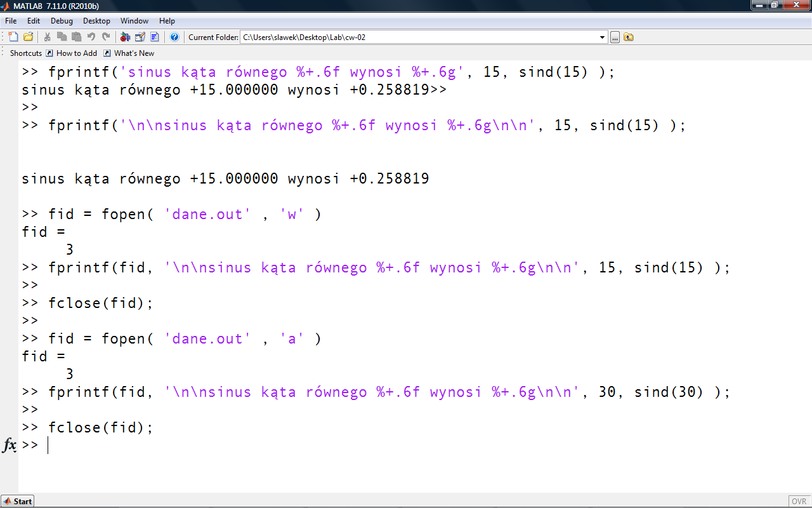The image size is (812, 508).
Task: Open the File menu
Action: pyautogui.click(x=11, y=21)
